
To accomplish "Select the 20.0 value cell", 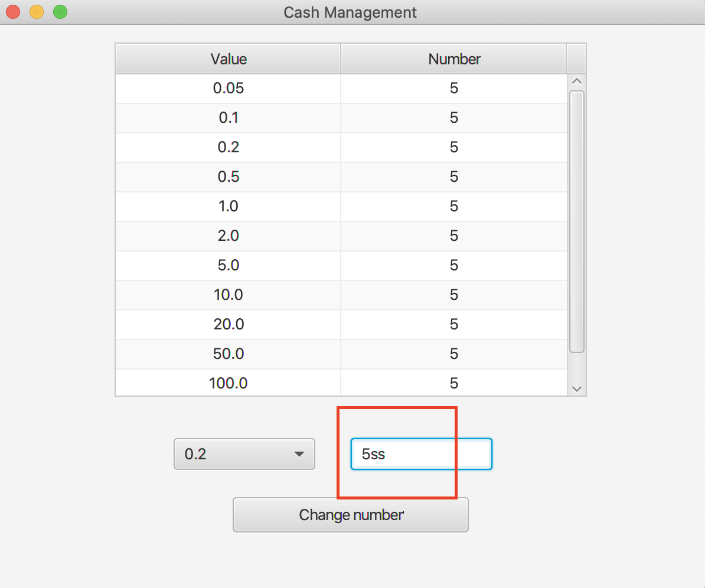I will pos(228,324).
